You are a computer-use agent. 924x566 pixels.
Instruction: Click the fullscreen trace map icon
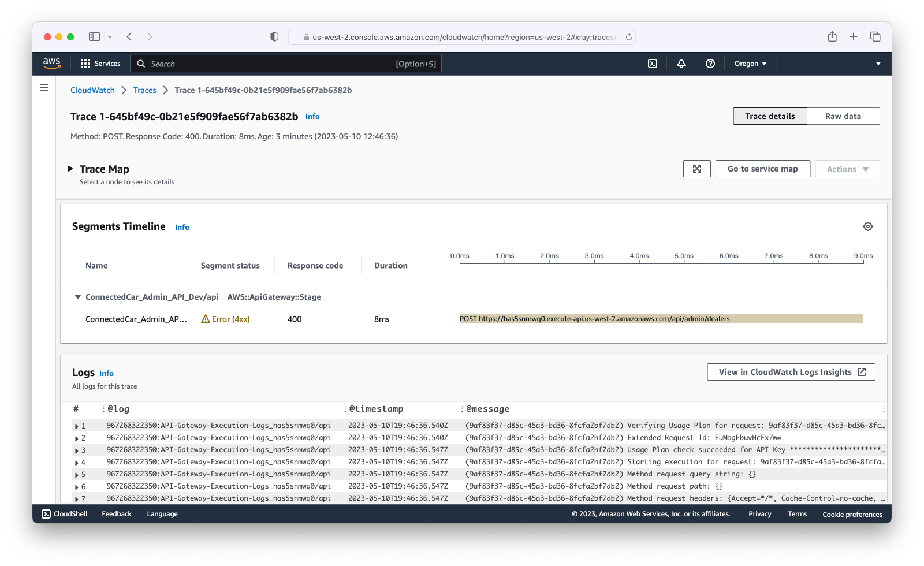(x=697, y=169)
